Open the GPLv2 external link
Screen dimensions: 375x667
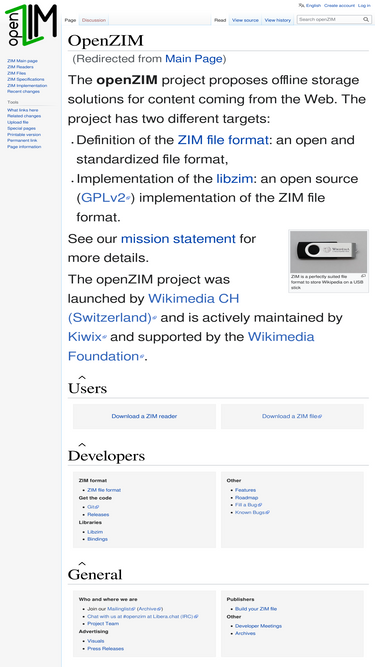(105, 198)
